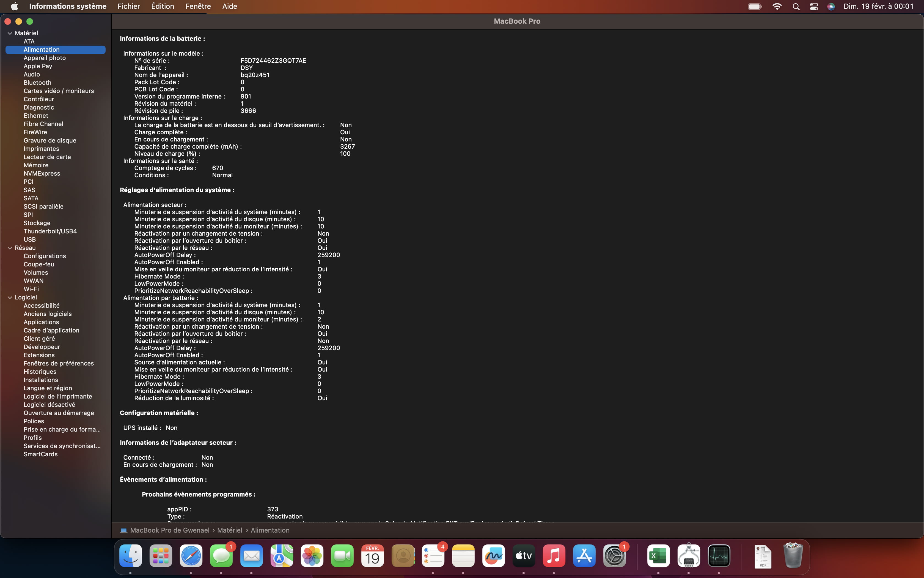This screenshot has width=924, height=578.
Task: Open Launchpad in the Dock
Action: [161, 555]
